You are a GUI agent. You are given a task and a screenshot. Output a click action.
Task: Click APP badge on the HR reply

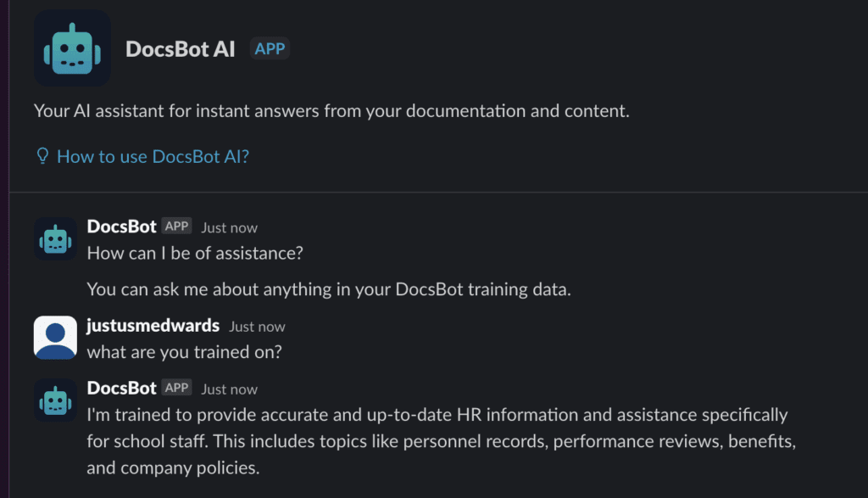click(x=176, y=388)
